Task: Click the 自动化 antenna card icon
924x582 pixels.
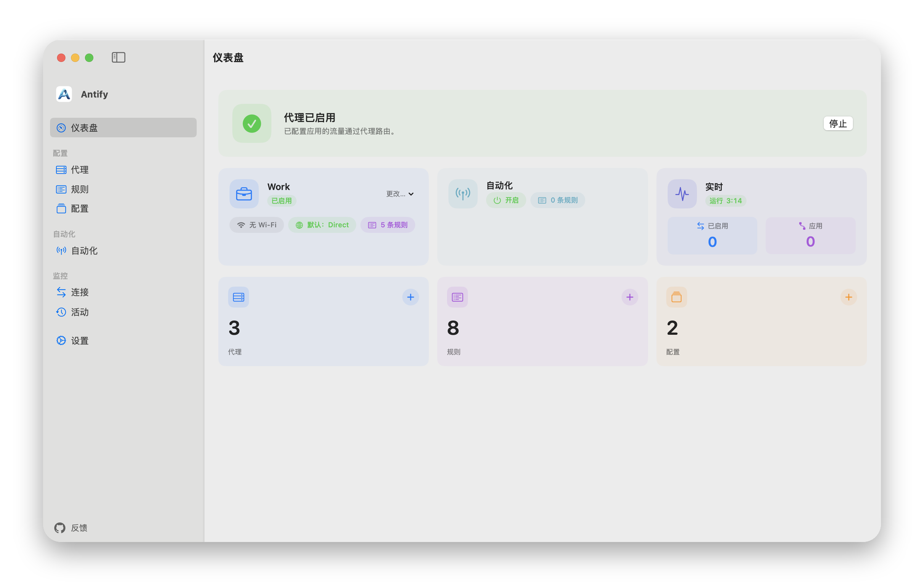Action: click(463, 193)
